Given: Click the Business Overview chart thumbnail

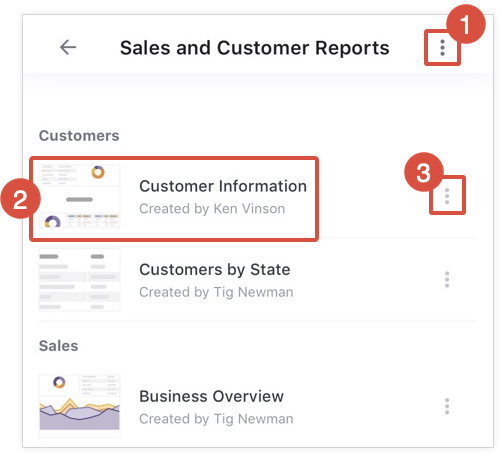Looking at the screenshot, I should pyautogui.click(x=79, y=406).
